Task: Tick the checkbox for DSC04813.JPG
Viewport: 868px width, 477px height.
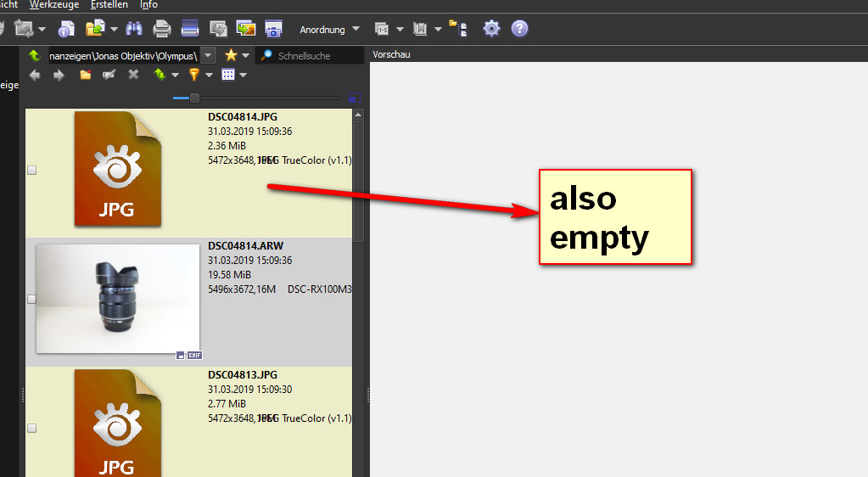Action: 32,428
